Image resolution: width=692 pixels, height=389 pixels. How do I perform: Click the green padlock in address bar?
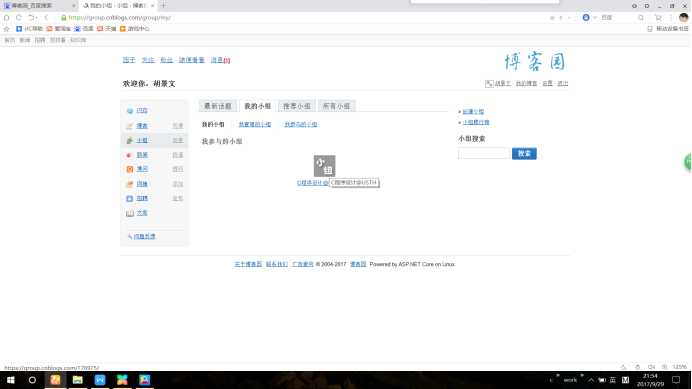[64, 18]
